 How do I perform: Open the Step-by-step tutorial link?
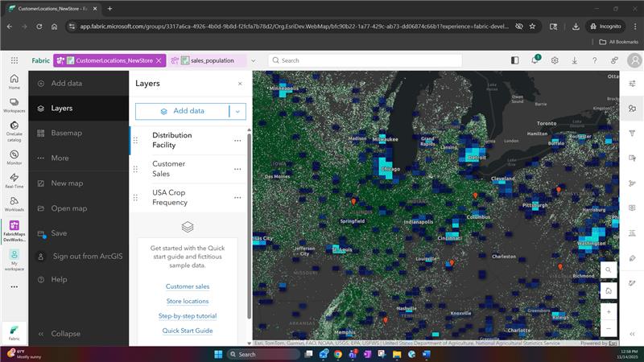pyautogui.click(x=188, y=316)
